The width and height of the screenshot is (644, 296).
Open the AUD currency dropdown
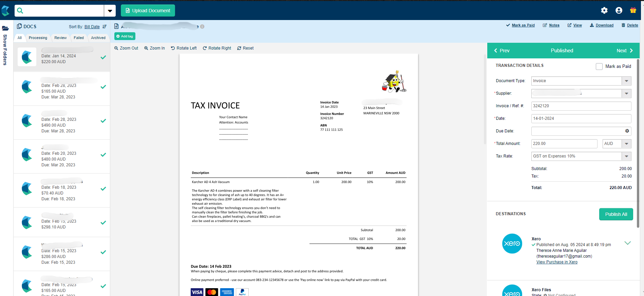617,144
